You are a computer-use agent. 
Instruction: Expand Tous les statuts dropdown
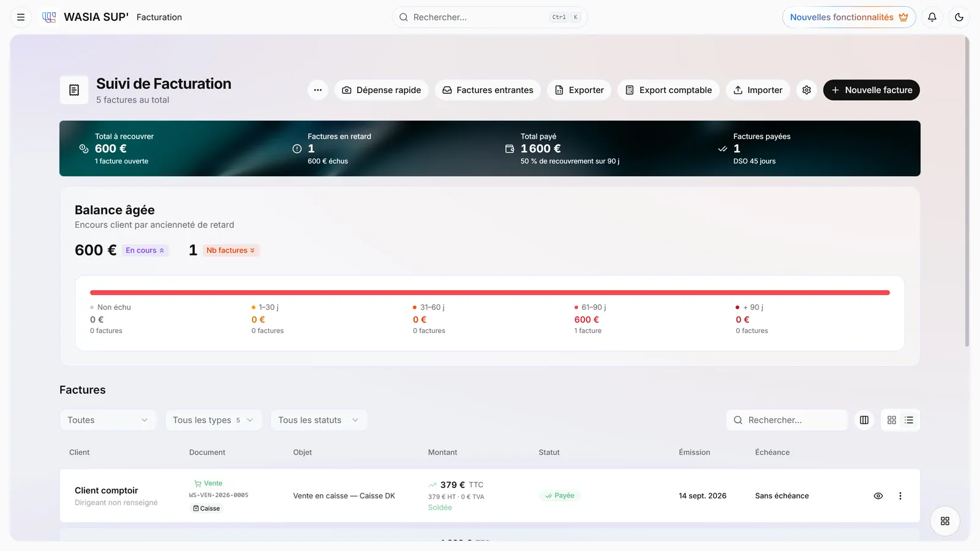pos(319,420)
